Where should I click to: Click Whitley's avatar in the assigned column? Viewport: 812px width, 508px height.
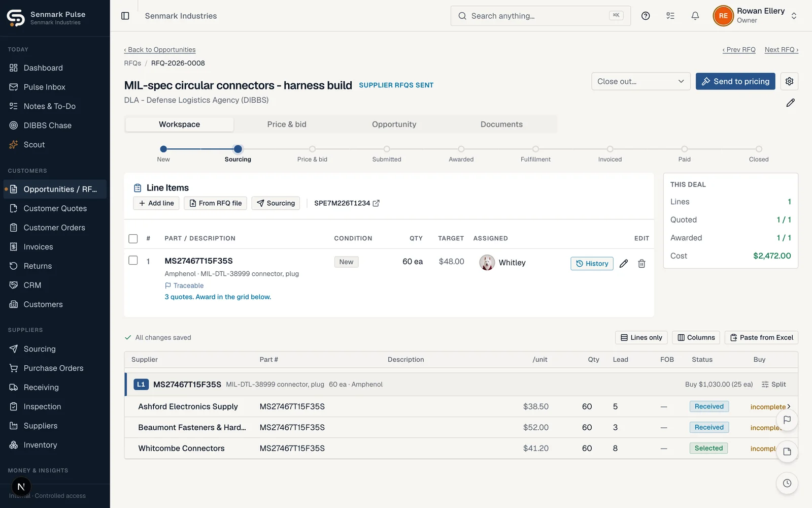[x=487, y=263]
